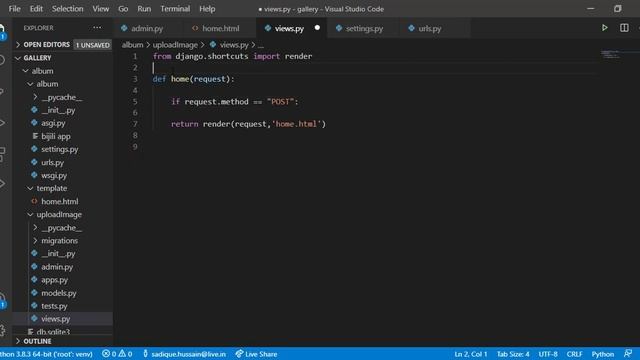This screenshot has height=360, width=640.
Task: Switch to the urls.py editor tab
Action: click(x=430, y=28)
